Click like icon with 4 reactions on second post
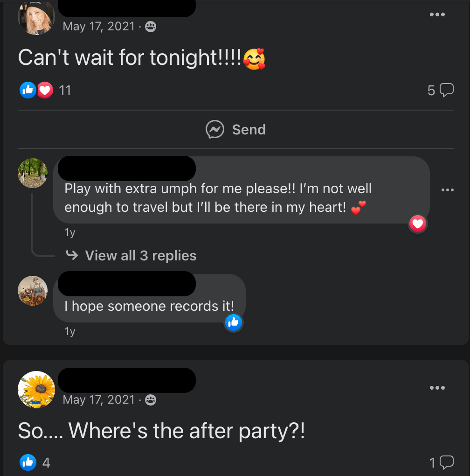The width and height of the screenshot is (470, 476). [x=28, y=462]
